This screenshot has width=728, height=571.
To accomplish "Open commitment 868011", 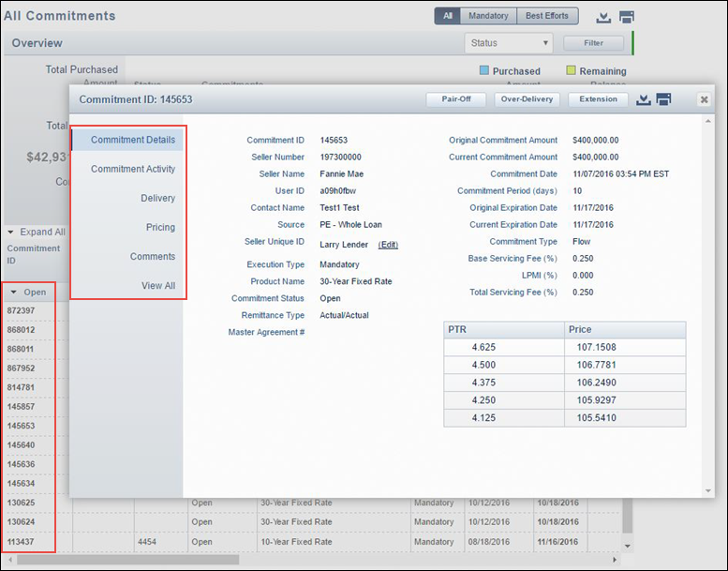I will (21, 349).
